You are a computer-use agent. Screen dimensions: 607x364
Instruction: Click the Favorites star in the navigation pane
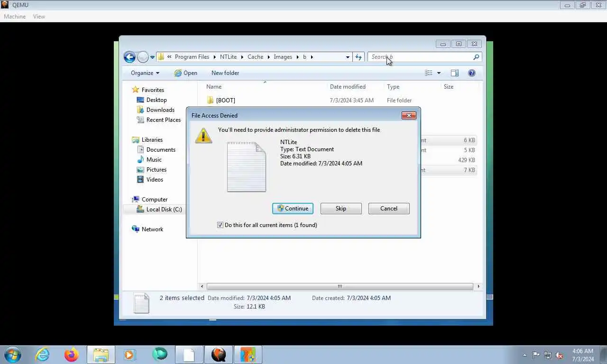tap(136, 90)
